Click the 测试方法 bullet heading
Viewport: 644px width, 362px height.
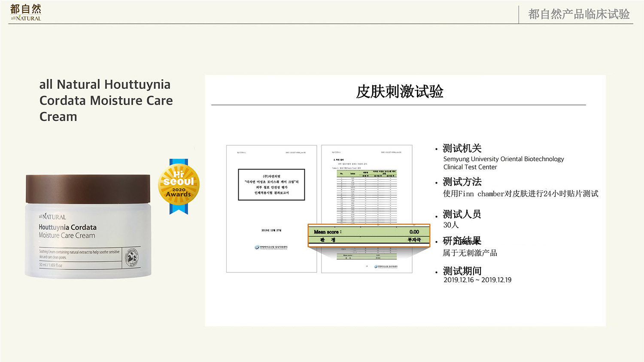[x=462, y=182]
